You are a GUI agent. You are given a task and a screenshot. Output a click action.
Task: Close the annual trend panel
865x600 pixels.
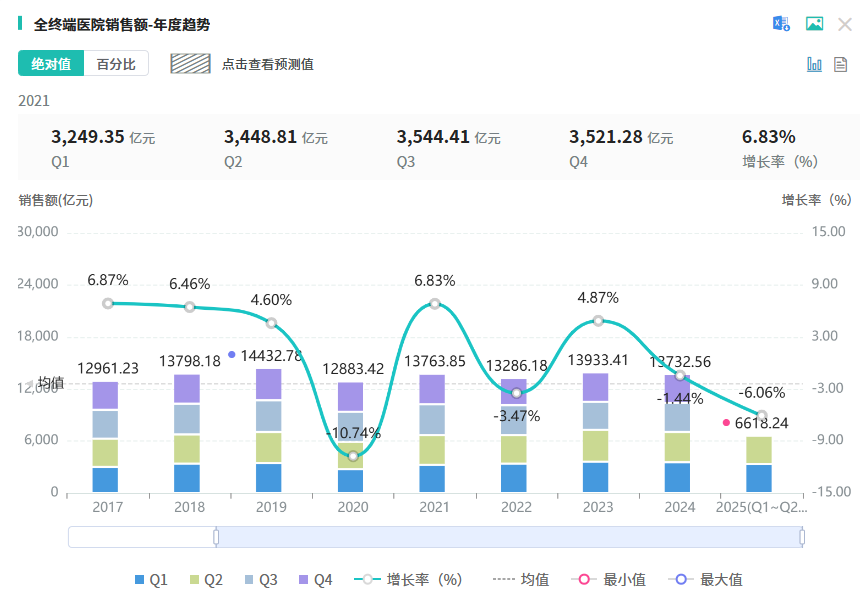[844, 24]
